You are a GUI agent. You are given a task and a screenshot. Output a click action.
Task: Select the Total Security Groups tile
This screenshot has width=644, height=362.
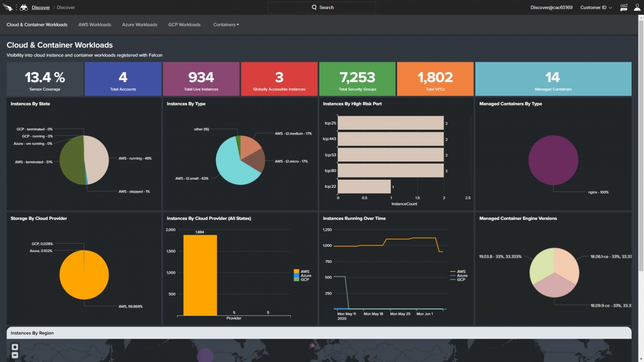(357, 79)
